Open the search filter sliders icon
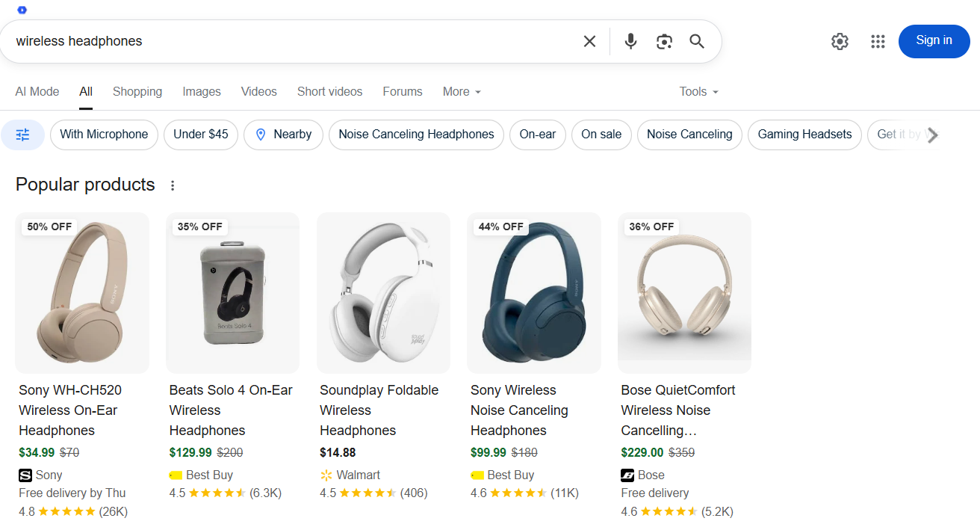The width and height of the screenshot is (980, 530). click(22, 135)
